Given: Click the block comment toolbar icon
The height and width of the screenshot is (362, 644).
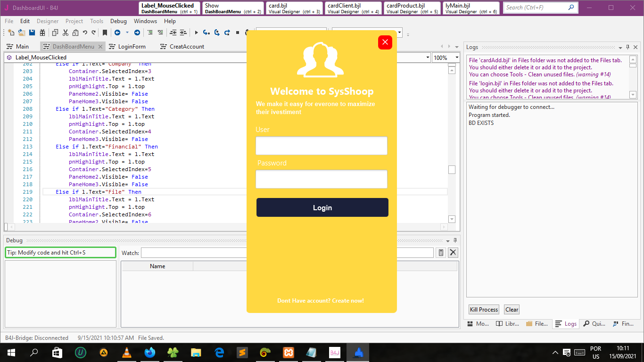Looking at the screenshot, I should coord(150,33).
